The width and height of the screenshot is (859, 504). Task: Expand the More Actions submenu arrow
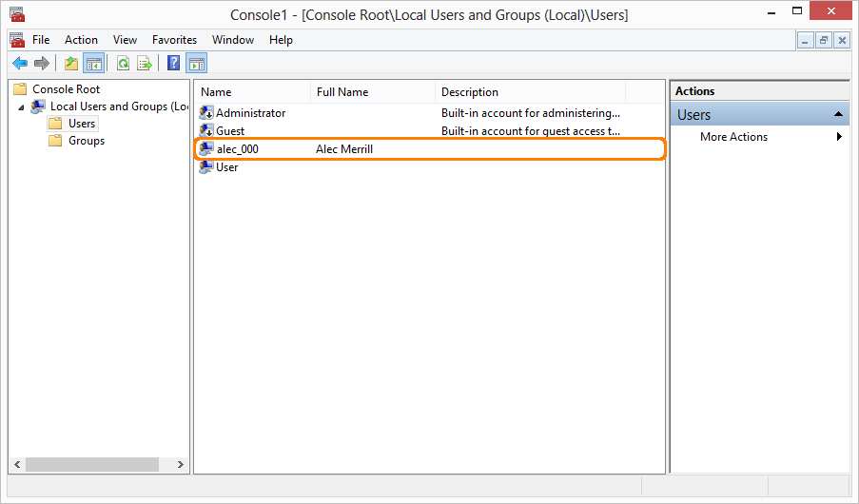coord(839,137)
